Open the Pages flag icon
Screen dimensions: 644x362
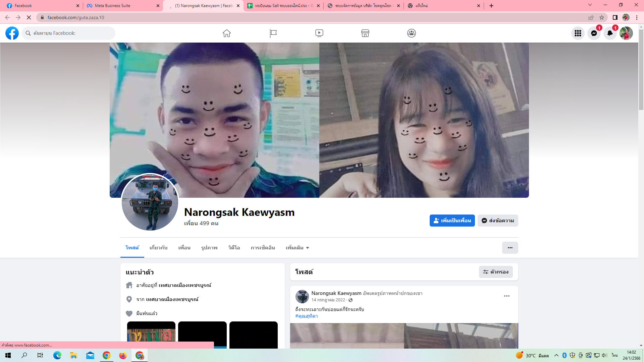tap(273, 33)
